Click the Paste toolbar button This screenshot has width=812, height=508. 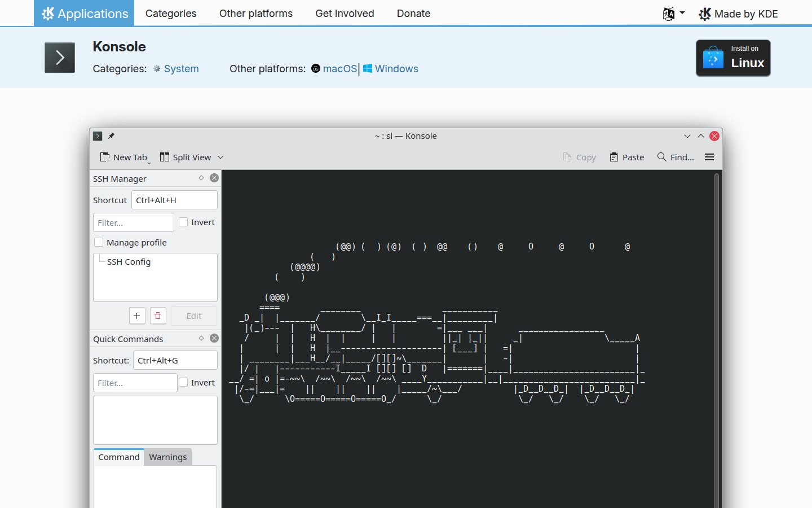click(626, 157)
